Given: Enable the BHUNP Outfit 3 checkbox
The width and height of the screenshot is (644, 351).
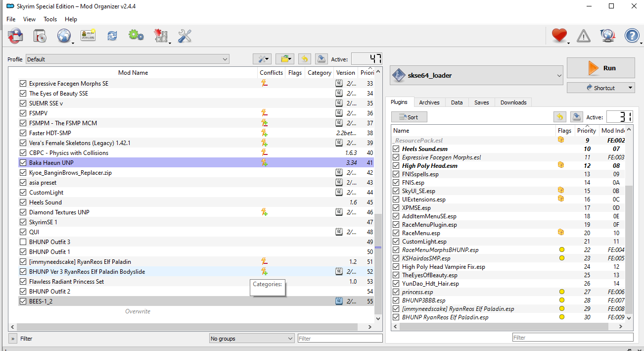Looking at the screenshot, I should [23, 242].
